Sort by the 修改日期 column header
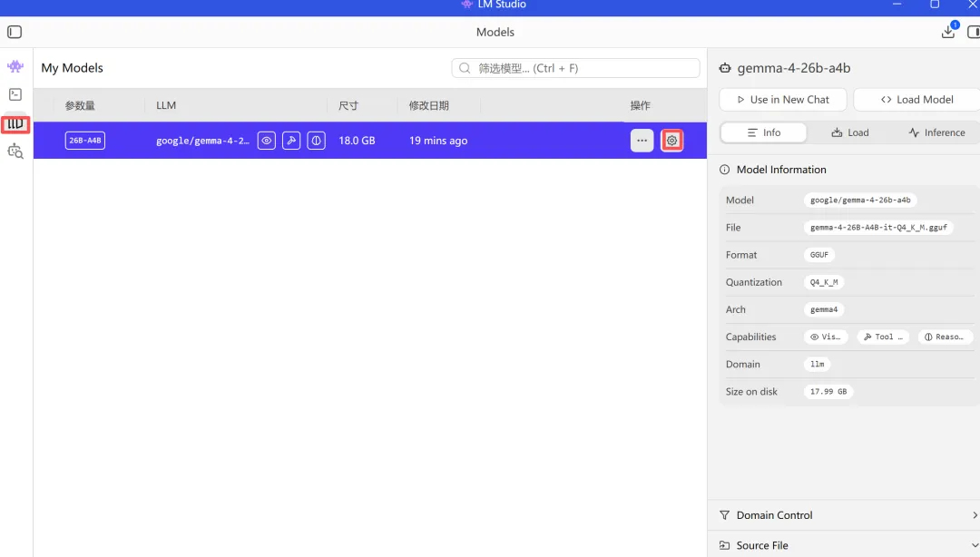 tap(428, 105)
